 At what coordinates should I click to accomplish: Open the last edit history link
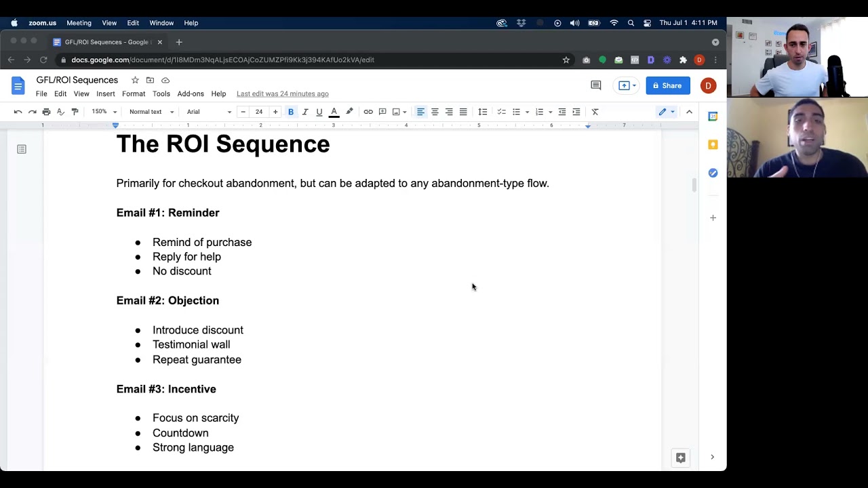tap(282, 94)
